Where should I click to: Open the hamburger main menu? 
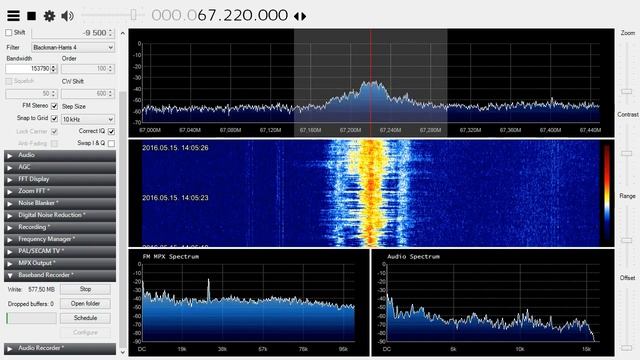tap(13, 16)
